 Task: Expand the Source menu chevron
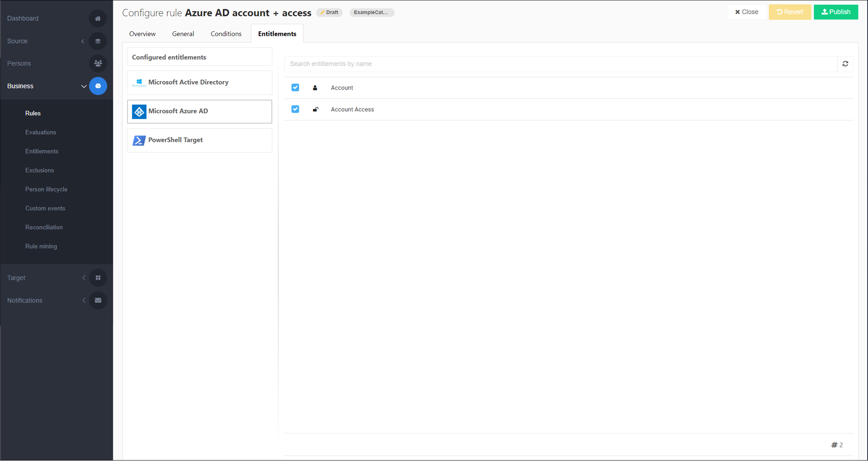pyautogui.click(x=83, y=41)
